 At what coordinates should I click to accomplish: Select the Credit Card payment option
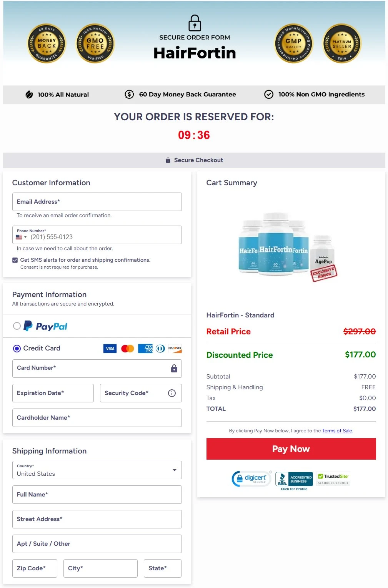(17, 348)
